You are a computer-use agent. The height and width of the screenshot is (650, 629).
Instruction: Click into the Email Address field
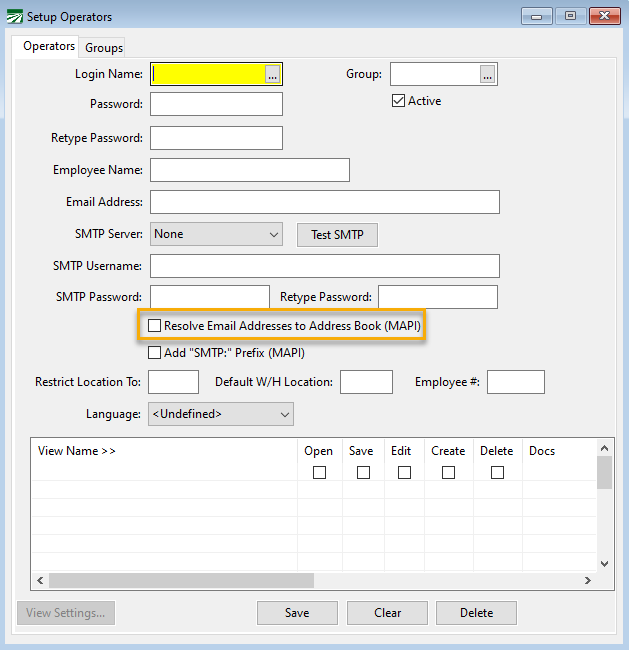pos(324,202)
